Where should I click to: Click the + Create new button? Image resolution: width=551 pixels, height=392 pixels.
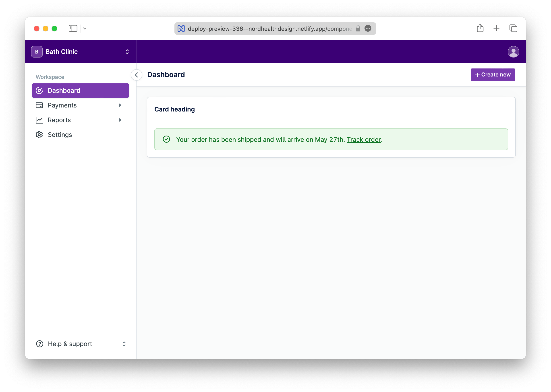coord(493,75)
